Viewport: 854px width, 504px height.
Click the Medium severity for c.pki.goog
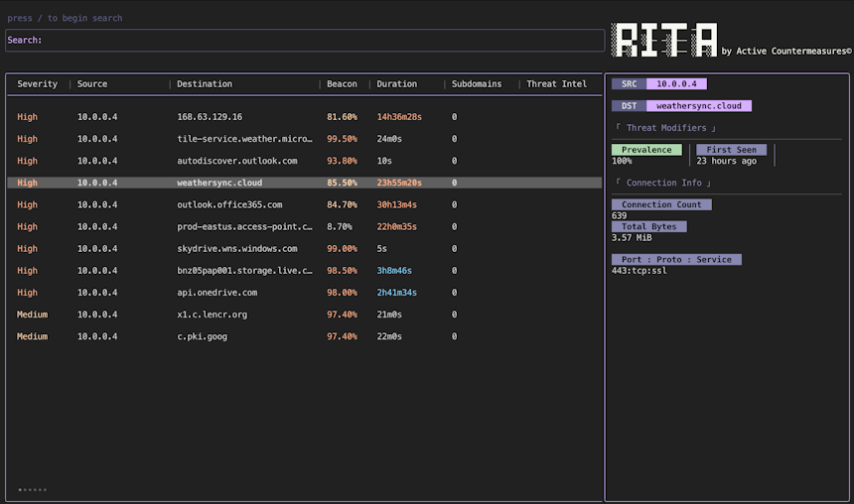point(32,336)
